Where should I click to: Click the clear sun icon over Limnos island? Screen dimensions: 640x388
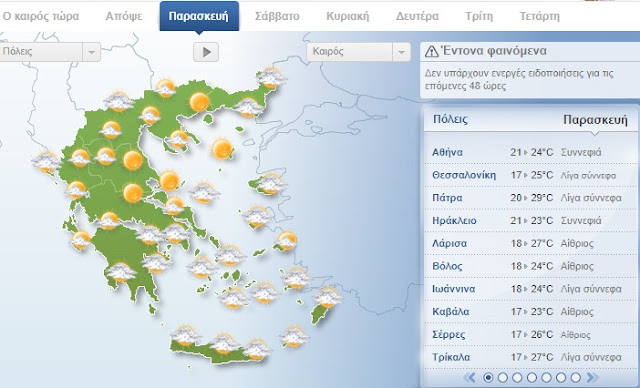click(222, 149)
